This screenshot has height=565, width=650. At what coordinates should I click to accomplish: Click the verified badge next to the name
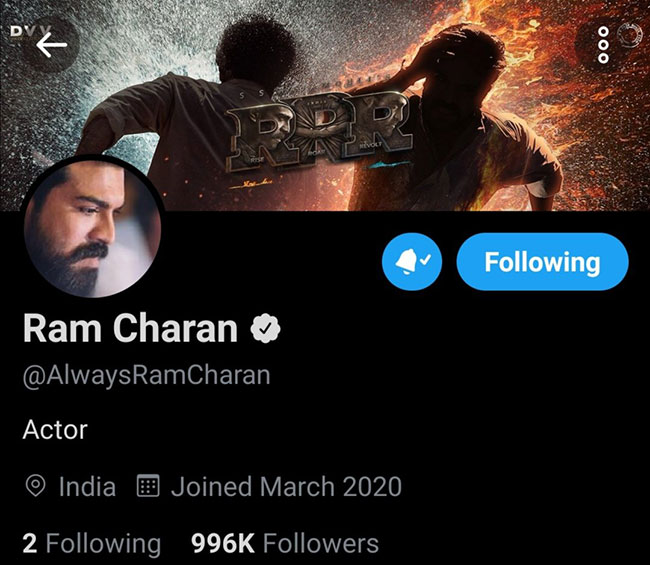click(266, 328)
